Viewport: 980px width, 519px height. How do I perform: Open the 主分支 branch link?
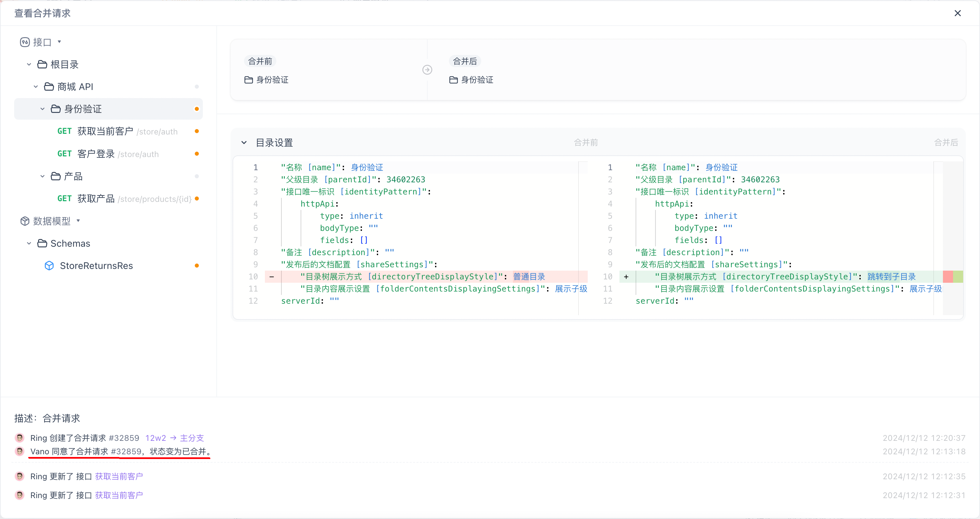[x=192, y=437]
